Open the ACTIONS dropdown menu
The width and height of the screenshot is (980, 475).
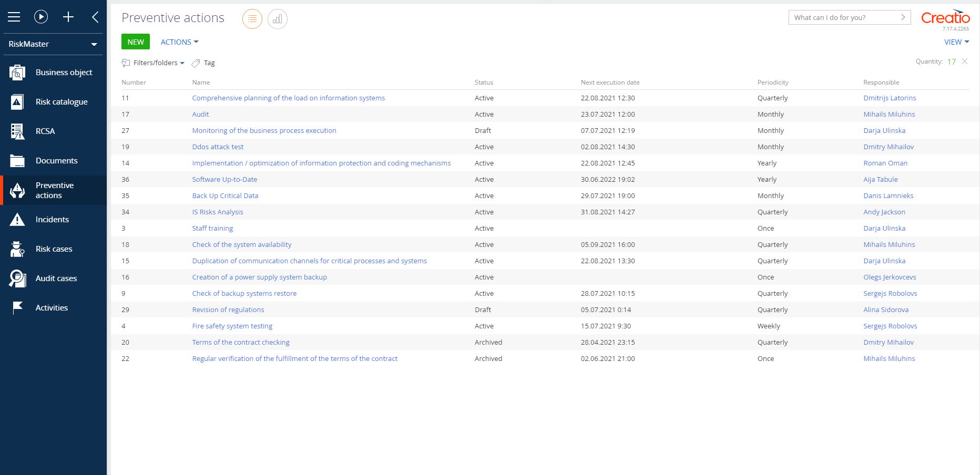(179, 42)
